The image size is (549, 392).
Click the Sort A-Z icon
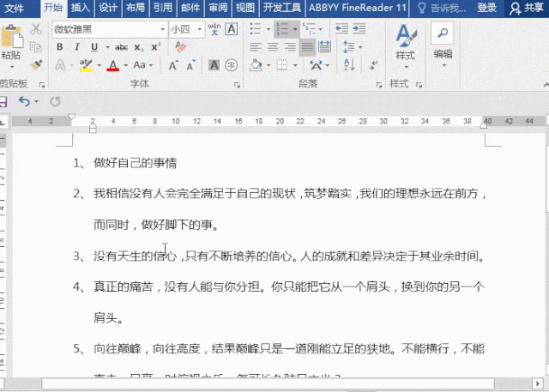coord(349,65)
